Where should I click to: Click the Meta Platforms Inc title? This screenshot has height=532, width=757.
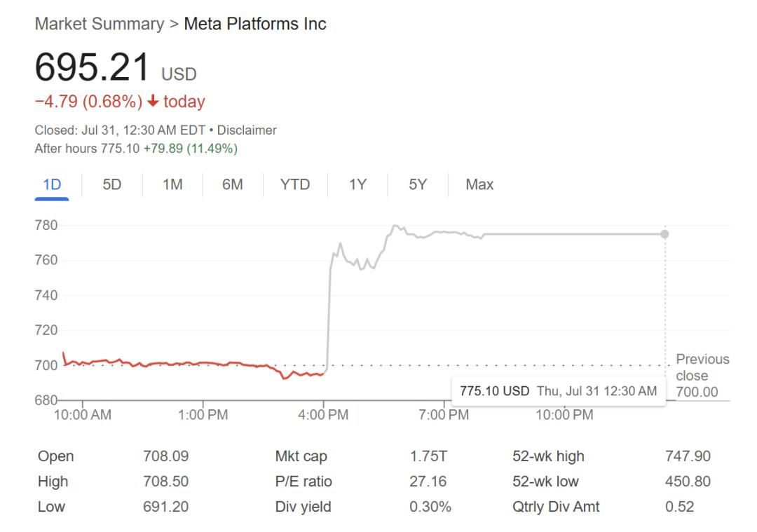click(255, 24)
